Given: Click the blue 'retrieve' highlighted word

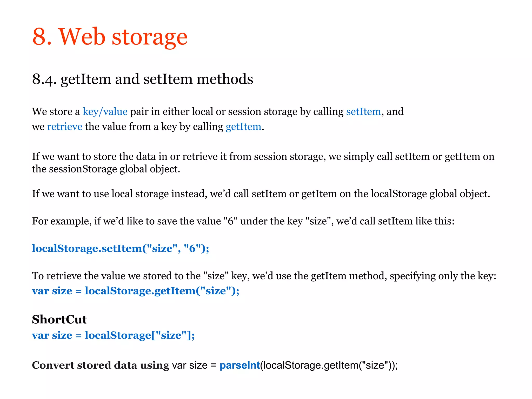Looking at the screenshot, I should pos(65,127).
